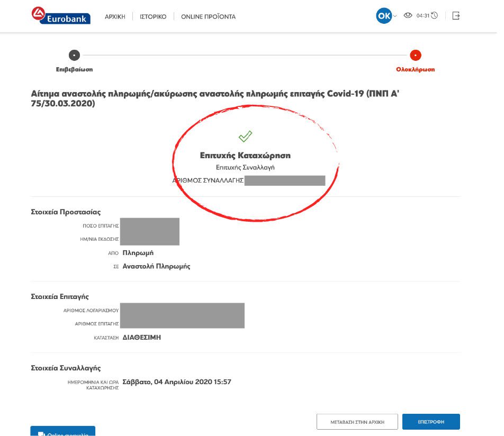Click the Επιτυχής Καταχώρηση heading
Image resolution: width=504 pixels, height=436 pixels.
(245, 156)
